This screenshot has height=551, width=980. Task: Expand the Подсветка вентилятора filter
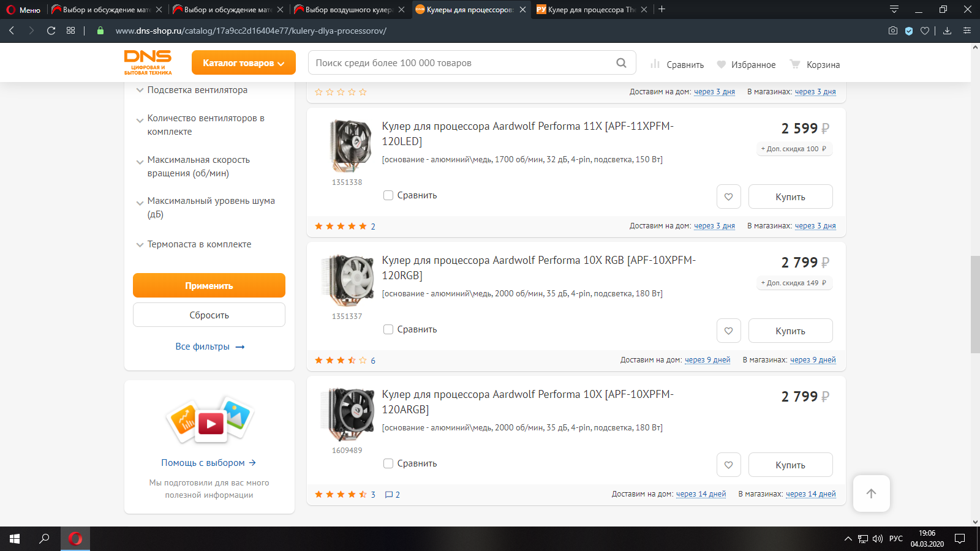(192, 90)
